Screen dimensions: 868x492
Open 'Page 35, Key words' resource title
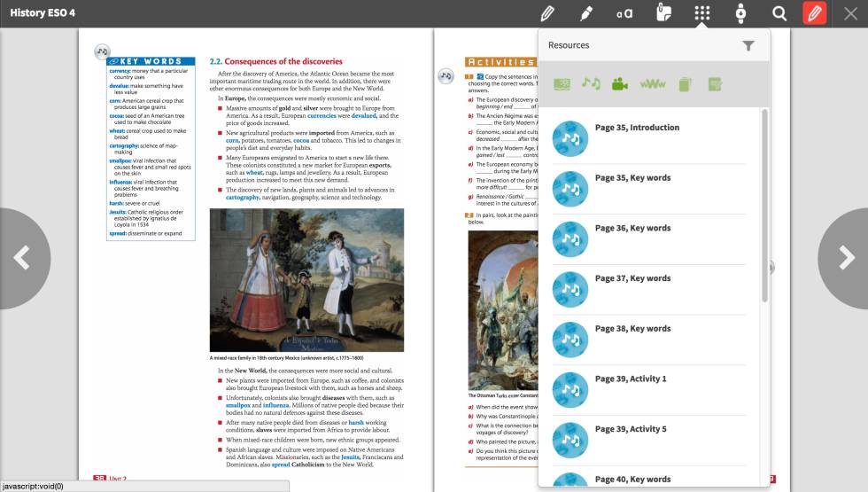(x=632, y=178)
